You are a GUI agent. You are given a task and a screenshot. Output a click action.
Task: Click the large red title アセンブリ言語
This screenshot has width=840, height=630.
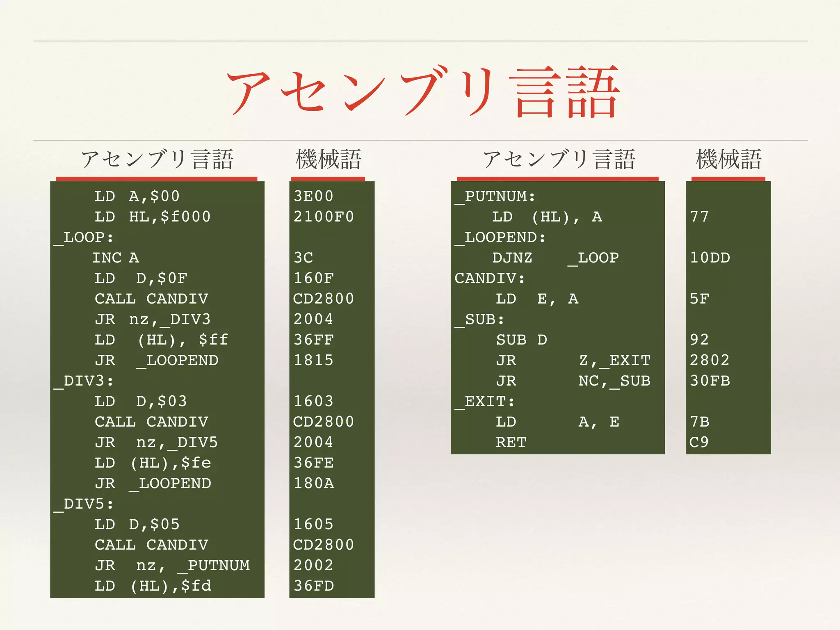pyautogui.click(x=422, y=91)
